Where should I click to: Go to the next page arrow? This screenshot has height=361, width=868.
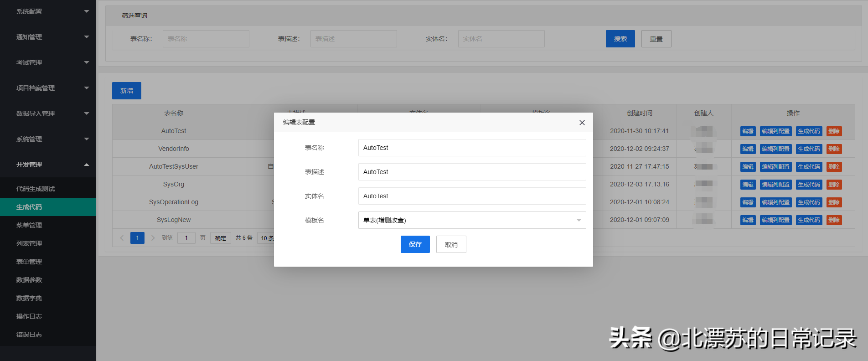pos(153,238)
